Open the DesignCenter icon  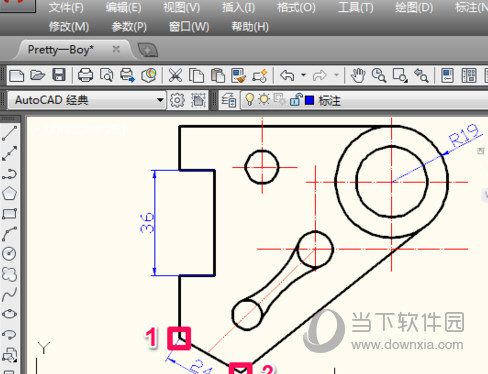pyautogui.click(x=469, y=75)
